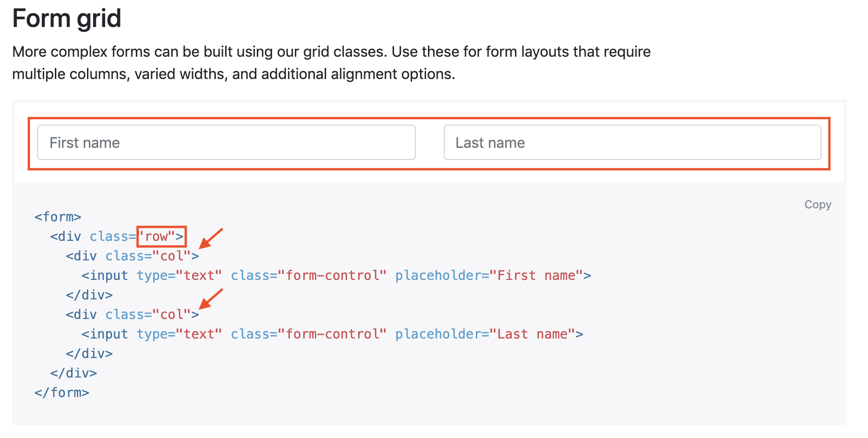Click placeholder="Last name" attribute in code
The image size is (868, 438).
point(485,334)
